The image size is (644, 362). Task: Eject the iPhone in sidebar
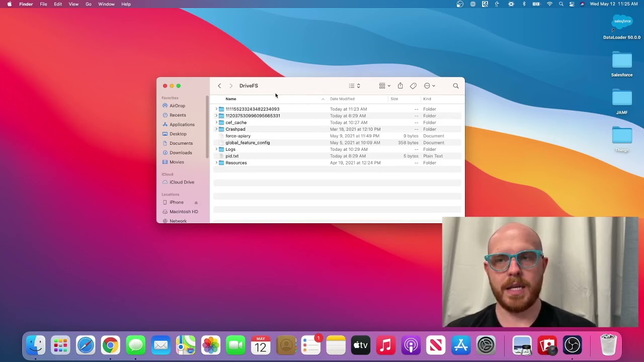(x=196, y=203)
